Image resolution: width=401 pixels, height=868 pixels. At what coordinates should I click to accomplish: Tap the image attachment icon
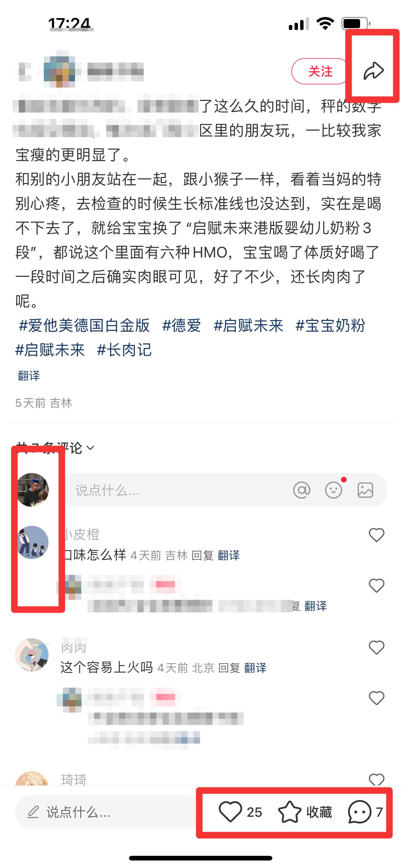[365, 490]
